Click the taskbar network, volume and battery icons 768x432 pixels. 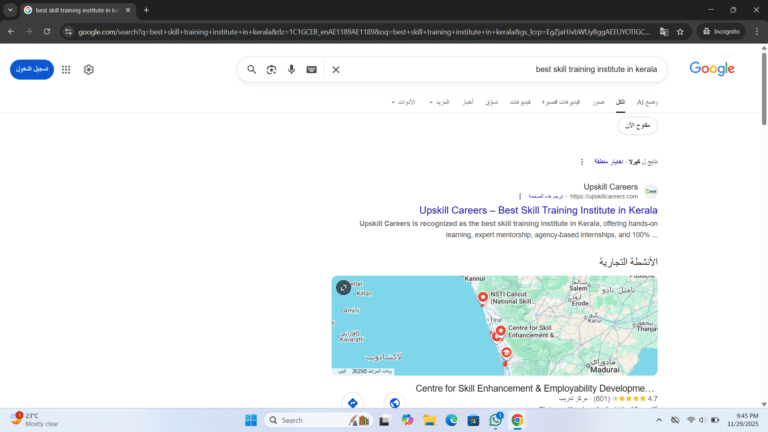[x=703, y=420]
